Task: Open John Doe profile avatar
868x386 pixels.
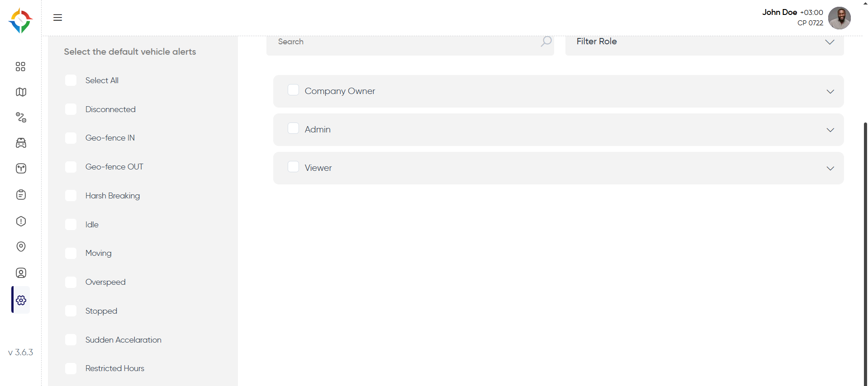Action: (839, 18)
